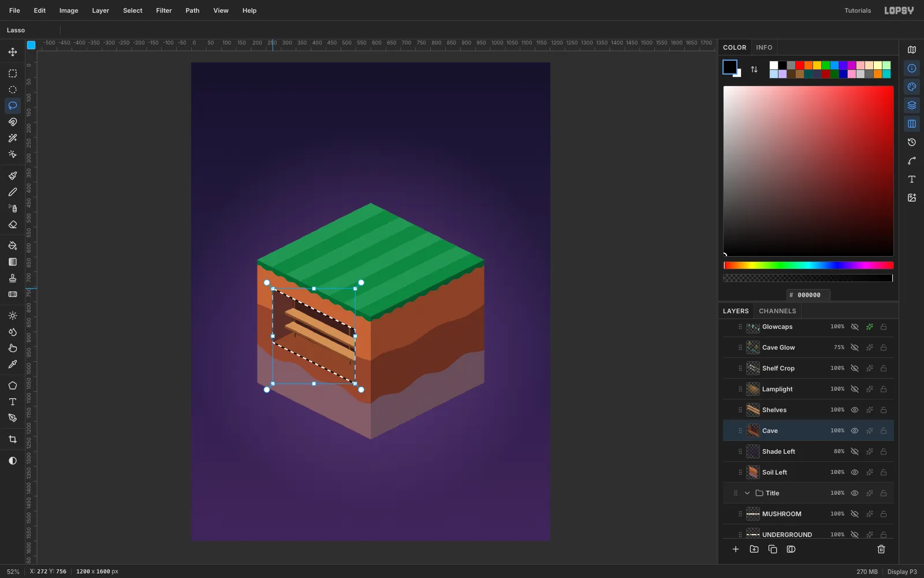This screenshot has width=924, height=578.
Task: Select the Move tool
Action: tap(13, 52)
